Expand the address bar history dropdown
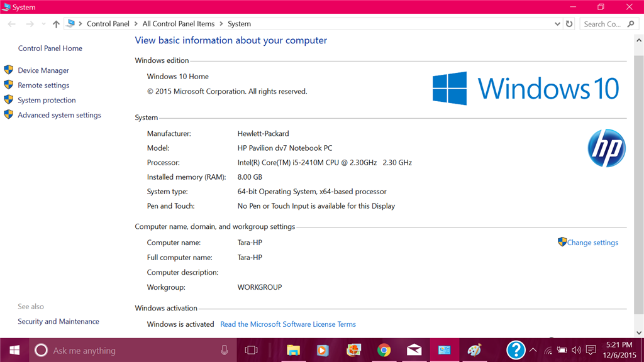This screenshot has height=362, width=644. 557,24
